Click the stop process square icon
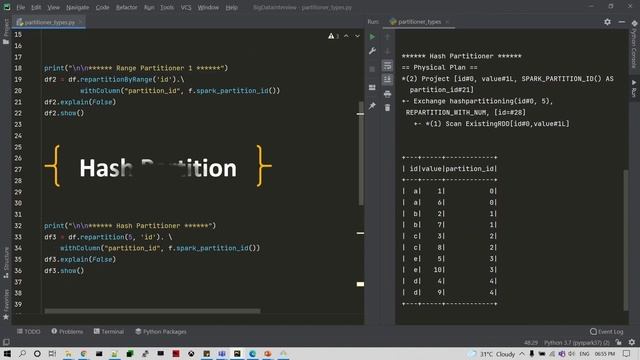 click(372, 69)
